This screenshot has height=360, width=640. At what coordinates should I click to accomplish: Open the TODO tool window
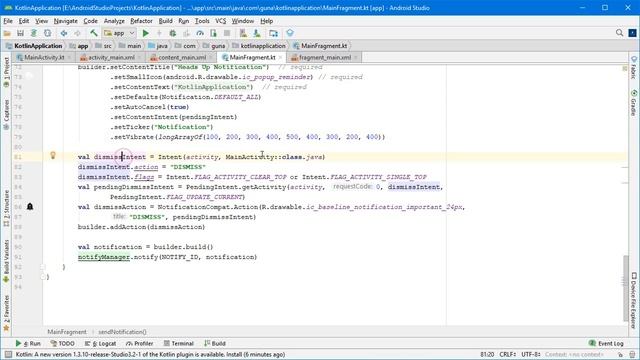[62, 343]
